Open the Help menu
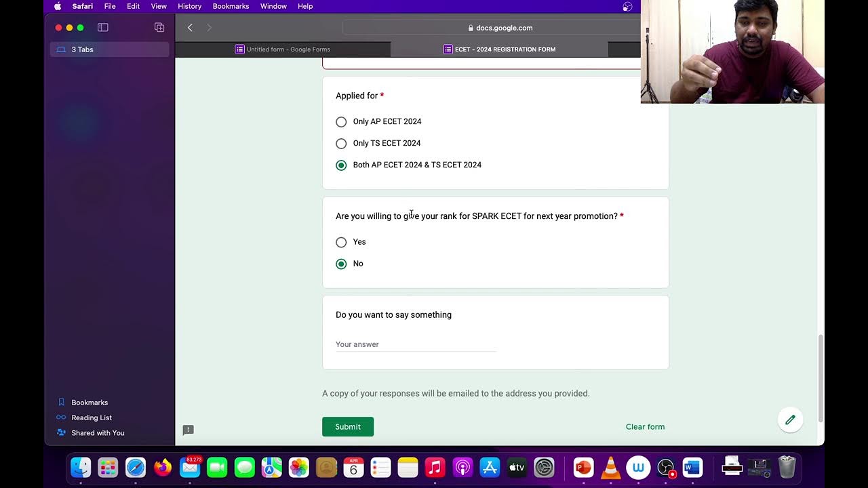 tap(305, 6)
